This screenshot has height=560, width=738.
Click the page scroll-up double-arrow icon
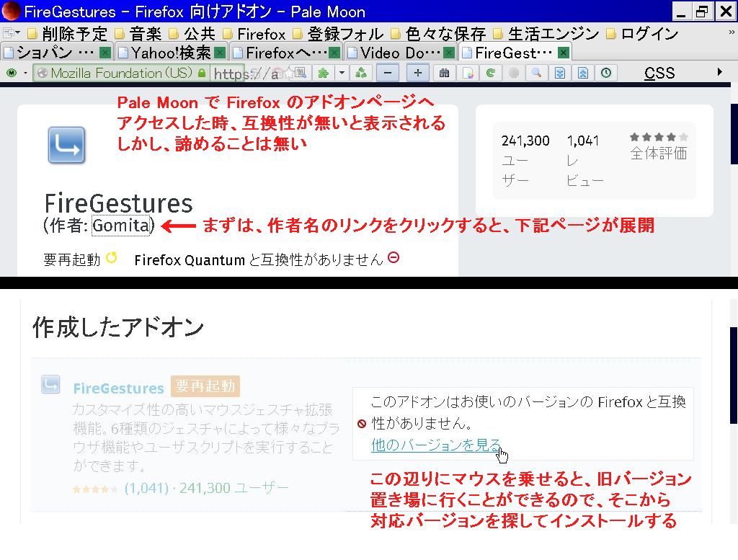[582, 73]
